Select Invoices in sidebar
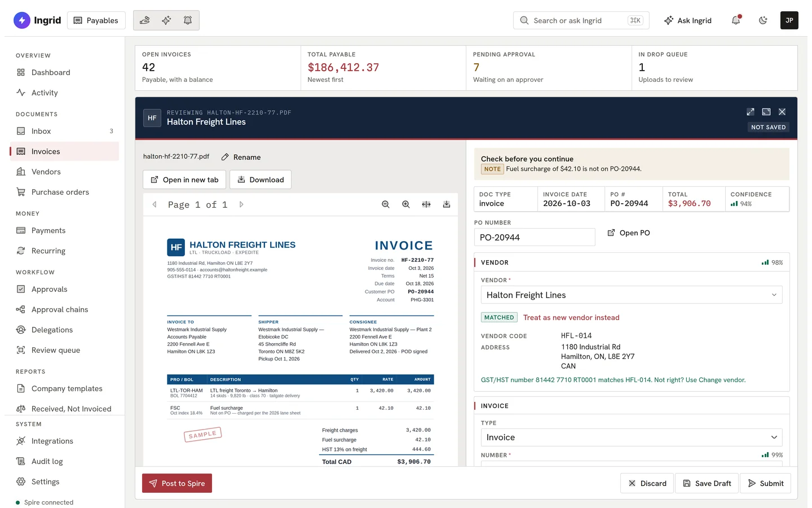This screenshot has width=812, height=508. pos(64,151)
